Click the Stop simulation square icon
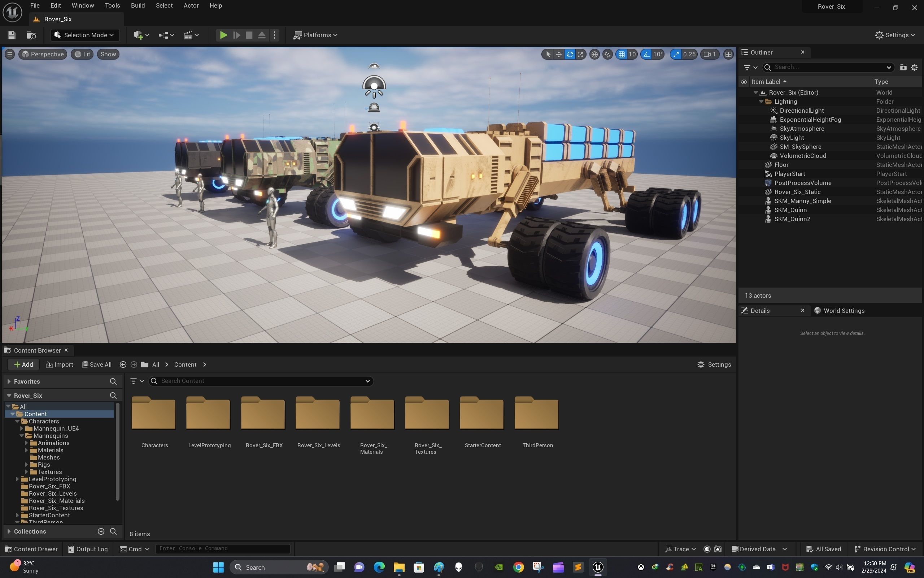This screenshot has width=924, height=578. (x=249, y=35)
